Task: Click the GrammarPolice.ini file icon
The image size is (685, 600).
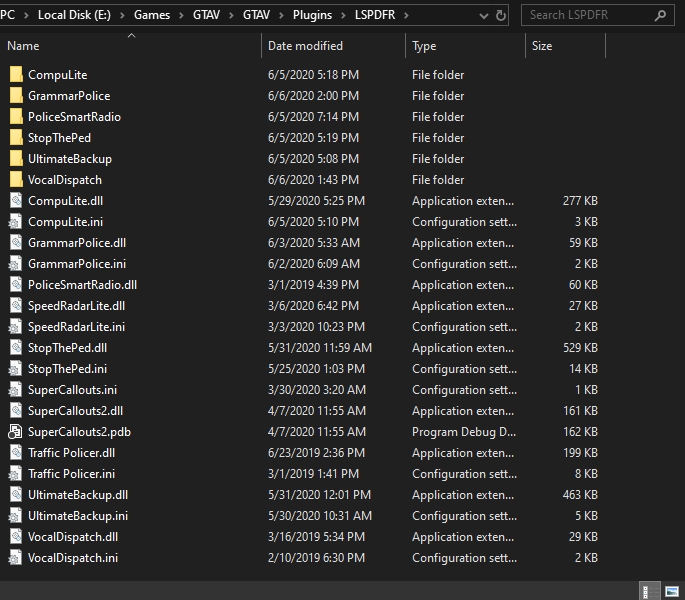Action: pyautogui.click(x=16, y=264)
